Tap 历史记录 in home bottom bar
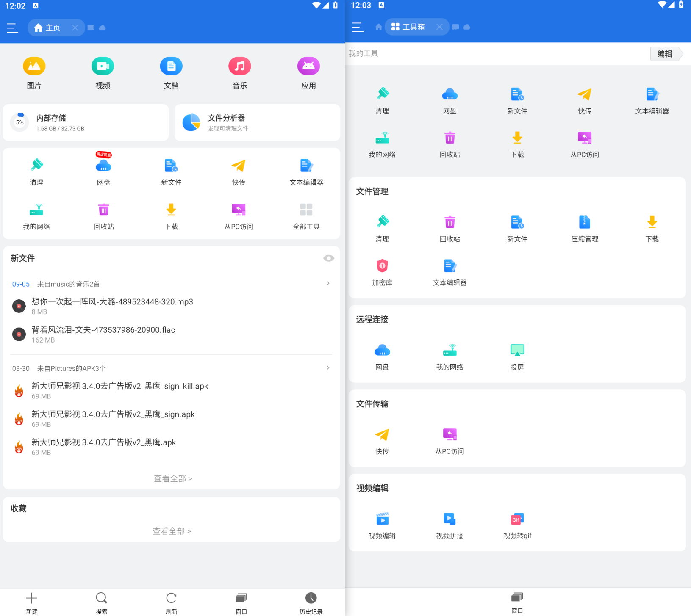The height and width of the screenshot is (616, 691). coord(311,603)
